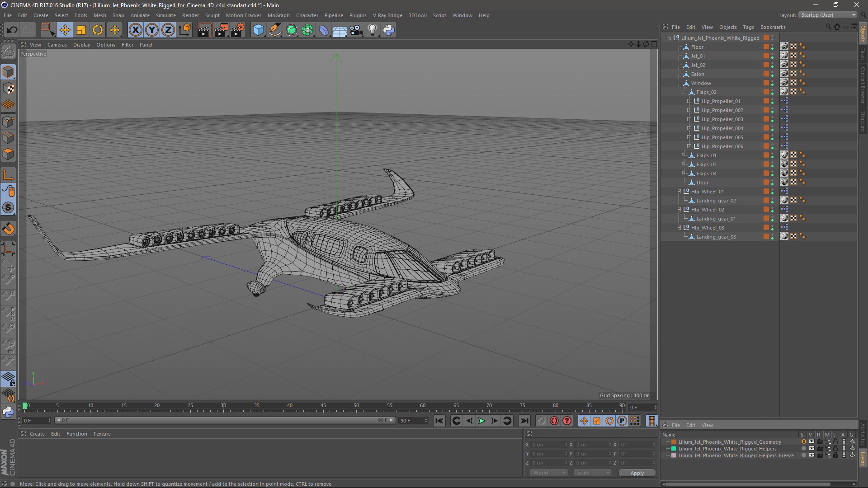Viewport: 868px width, 488px height.
Task: Toggle the solo dot for the Helpers layer
Action: (x=803, y=449)
